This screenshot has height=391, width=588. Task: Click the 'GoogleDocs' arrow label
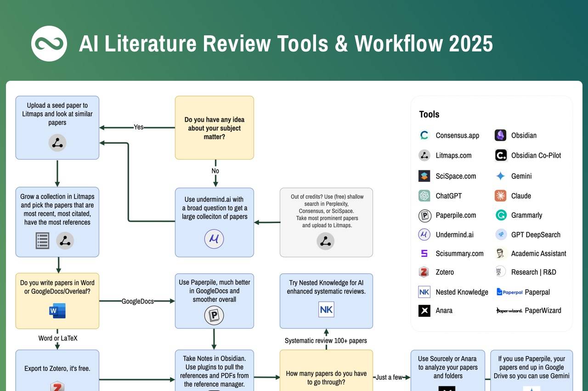[137, 301]
